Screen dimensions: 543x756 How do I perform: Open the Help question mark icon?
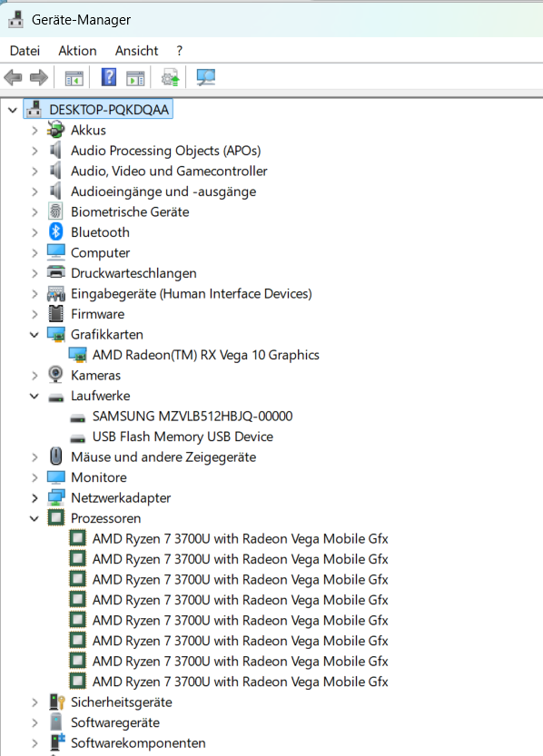click(109, 77)
